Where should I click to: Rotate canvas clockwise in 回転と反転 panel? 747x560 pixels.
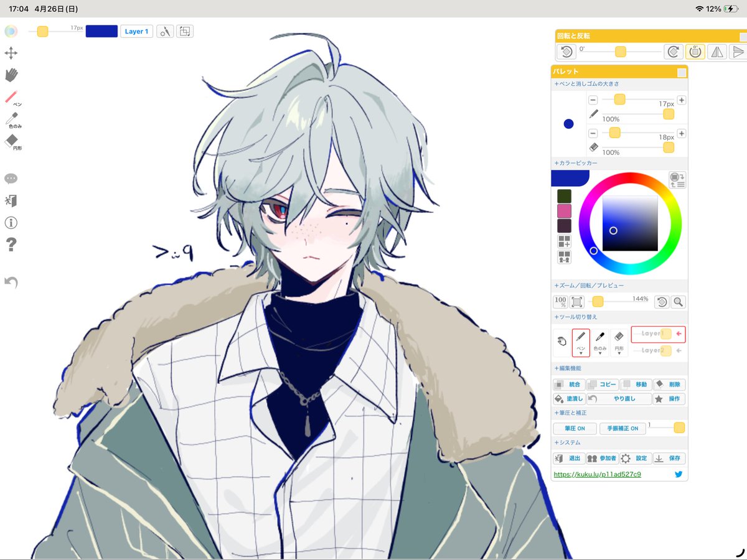[673, 52]
